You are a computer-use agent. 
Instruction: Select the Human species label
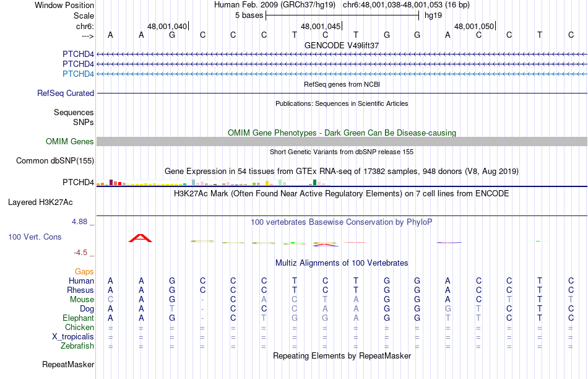click(81, 281)
